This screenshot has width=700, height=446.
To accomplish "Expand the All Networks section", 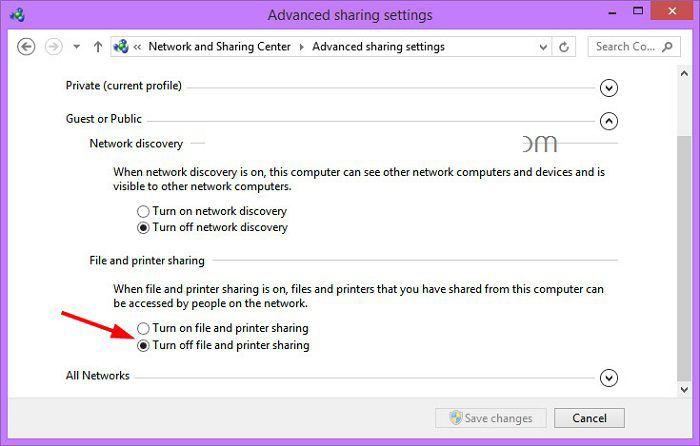I will [x=609, y=378].
